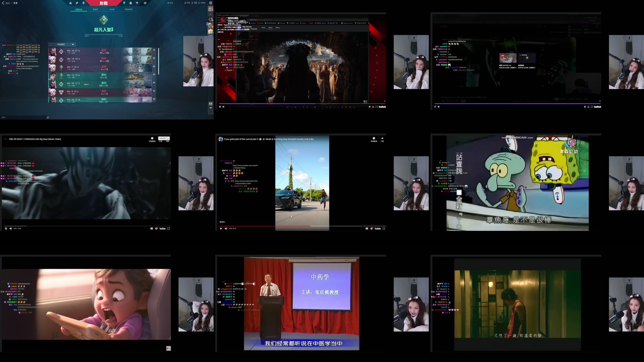
Task: Click top friend avatar in Valorant sidebar
Action: (x=211, y=9)
